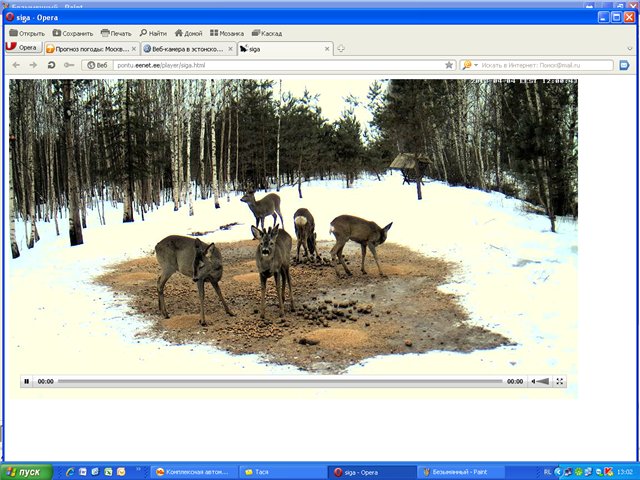Close the Прогноз погоды tab
The image size is (640, 480).
click(134, 49)
